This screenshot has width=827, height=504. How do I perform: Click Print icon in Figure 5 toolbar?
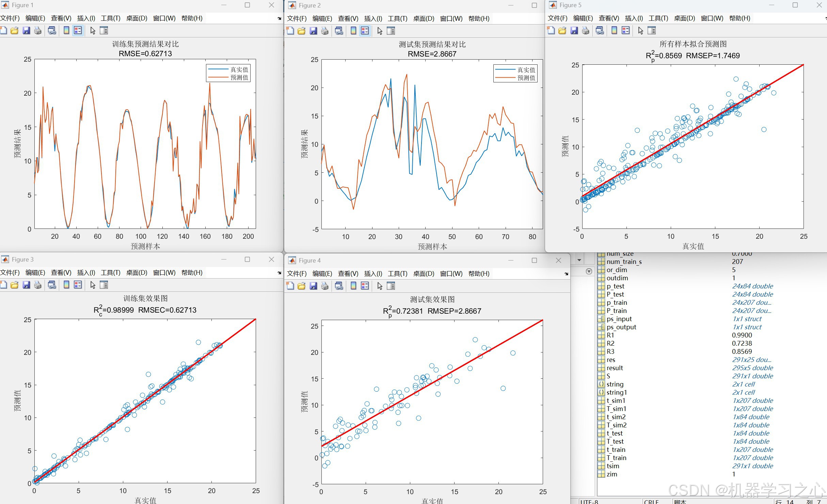(585, 31)
